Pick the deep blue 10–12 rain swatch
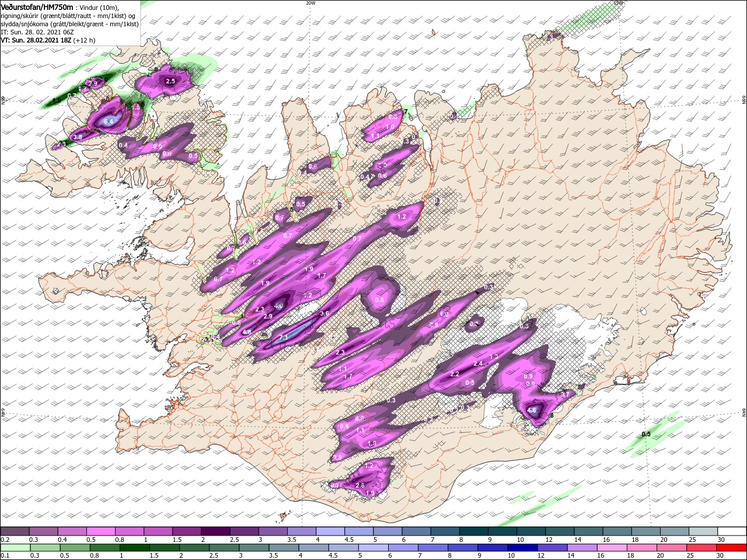This screenshot has width=747, height=560. (x=522, y=548)
